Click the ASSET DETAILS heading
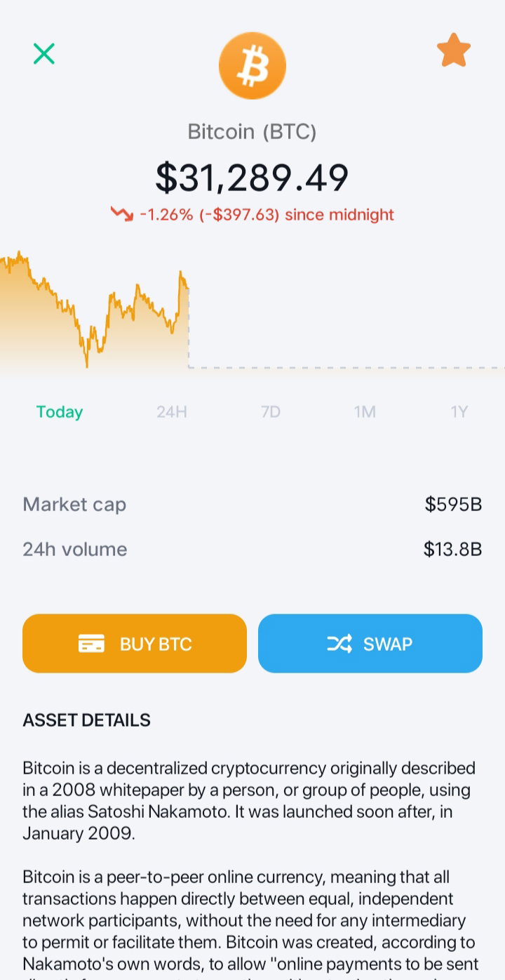Image resolution: width=505 pixels, height=980 pixels. pyautogui.click(x=87, y=720)
